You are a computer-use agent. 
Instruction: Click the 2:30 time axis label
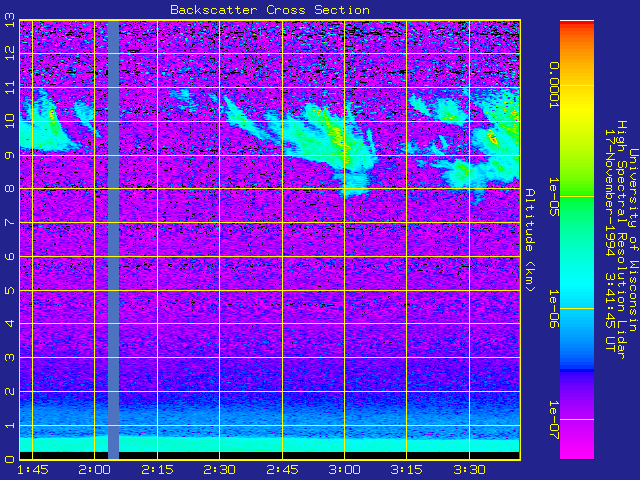coord(220,470)
